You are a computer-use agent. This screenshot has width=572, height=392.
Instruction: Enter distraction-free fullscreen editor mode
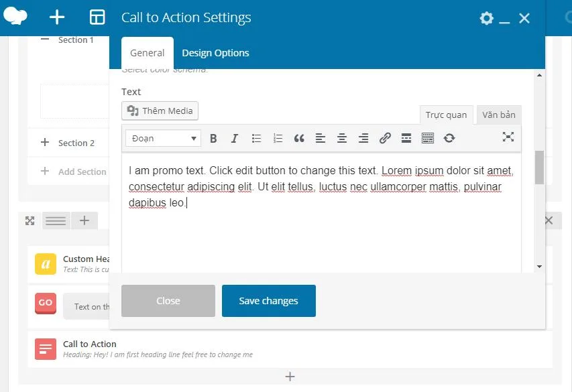(508, 137)
